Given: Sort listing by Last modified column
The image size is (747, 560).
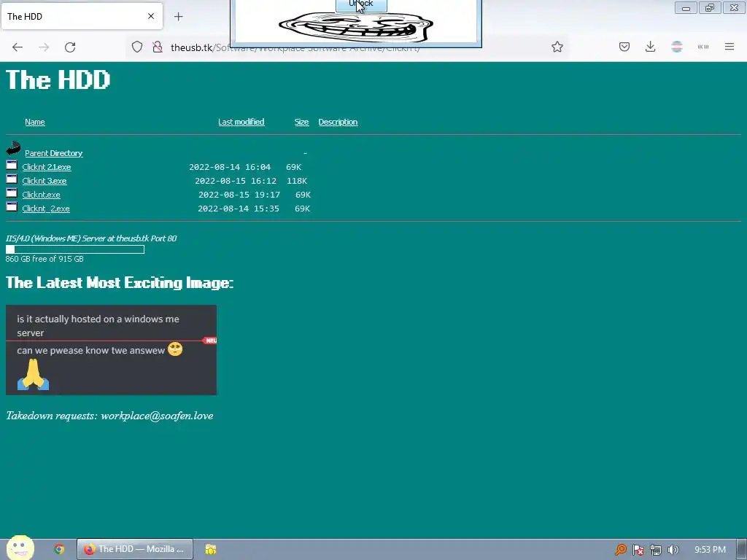Looking at the screenshot, I should (241, 122).
